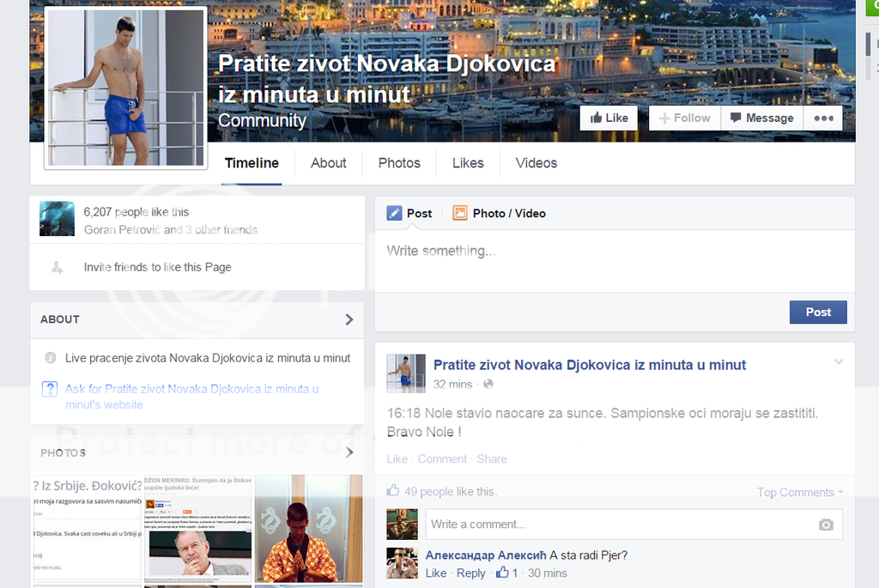Expand the About section chevron

[349, 319]
